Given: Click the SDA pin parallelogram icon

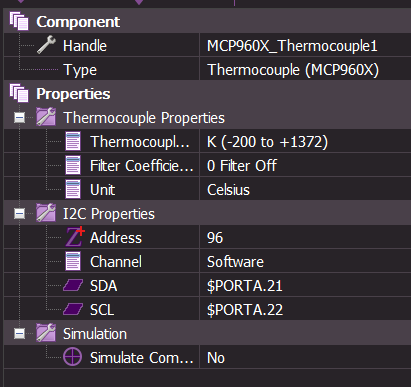Looking at the screenshot, I should (x=73, y=286).
